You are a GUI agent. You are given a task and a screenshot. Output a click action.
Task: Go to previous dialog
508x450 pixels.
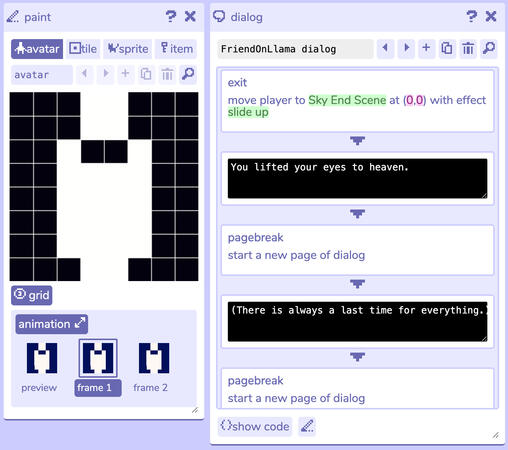[x=386, y=49]
